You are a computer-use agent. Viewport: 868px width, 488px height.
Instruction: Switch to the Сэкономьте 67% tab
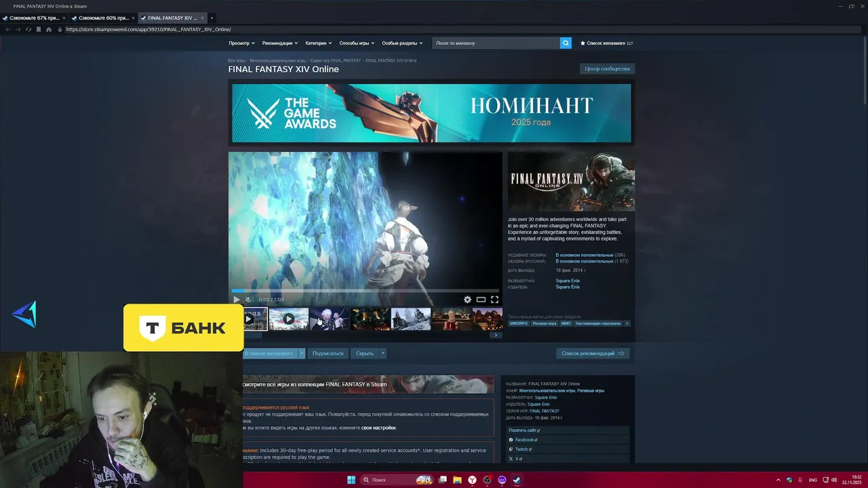[x=33, y=18]
